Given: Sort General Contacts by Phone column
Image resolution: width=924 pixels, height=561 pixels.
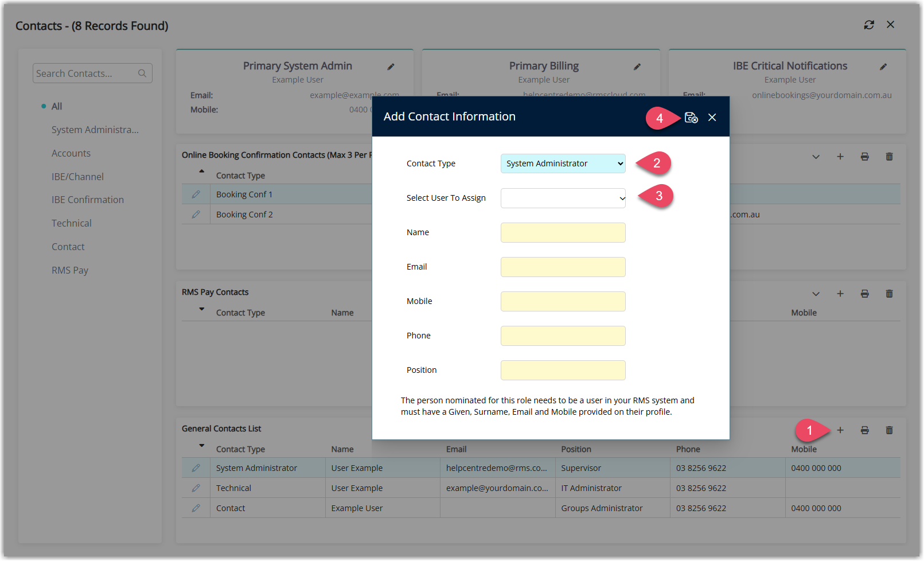Looking at the screenshot, I should [x=688, y=449].
